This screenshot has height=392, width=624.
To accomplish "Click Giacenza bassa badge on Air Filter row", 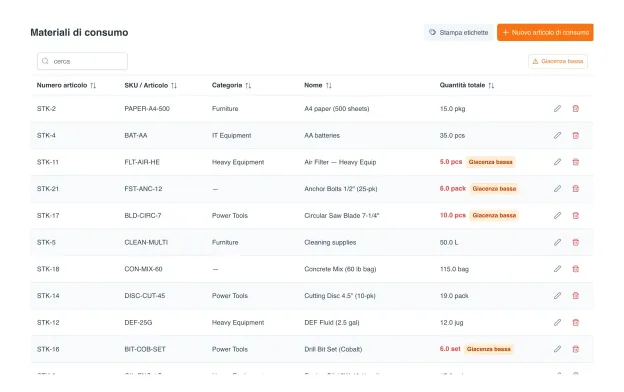I will pyautogui.click(x=490, y=162).
